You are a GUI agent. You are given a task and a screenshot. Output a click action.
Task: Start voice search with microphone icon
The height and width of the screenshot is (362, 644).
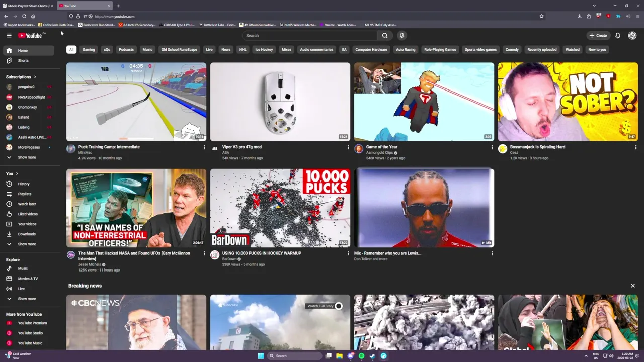(x=401, y=35)
